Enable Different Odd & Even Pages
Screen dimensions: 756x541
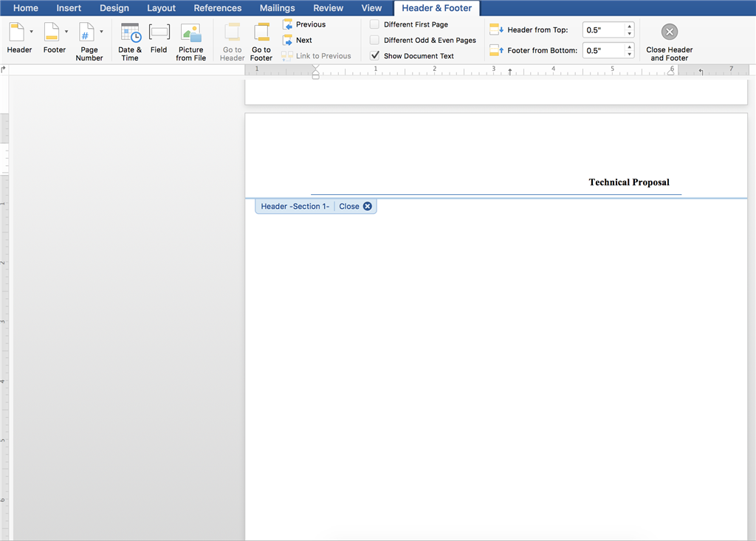coord(374,40)
